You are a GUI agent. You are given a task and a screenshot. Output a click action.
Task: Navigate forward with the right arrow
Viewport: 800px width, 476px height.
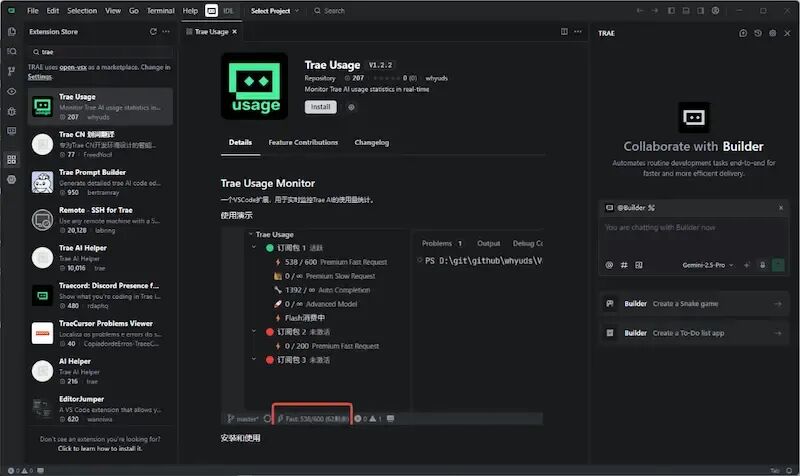point(655,11)
